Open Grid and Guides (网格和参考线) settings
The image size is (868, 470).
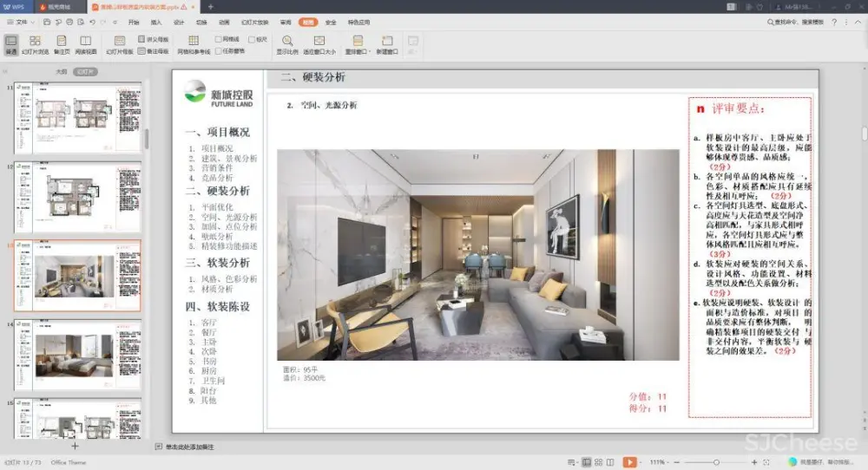tap(194, 44)
